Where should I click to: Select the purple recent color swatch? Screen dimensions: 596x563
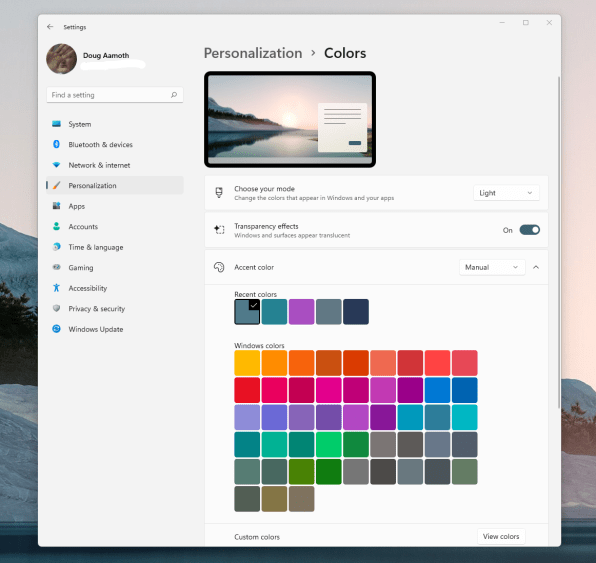[301, 312]
